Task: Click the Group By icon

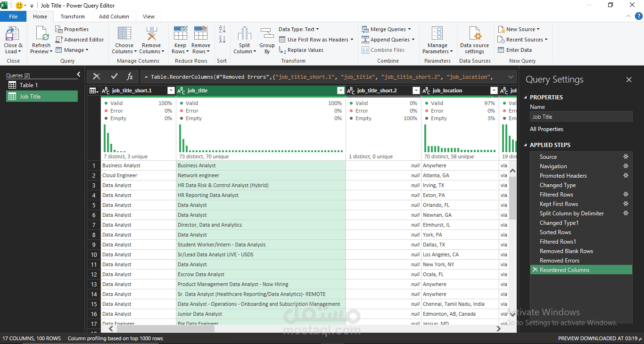Action: (x=267, y=40)
